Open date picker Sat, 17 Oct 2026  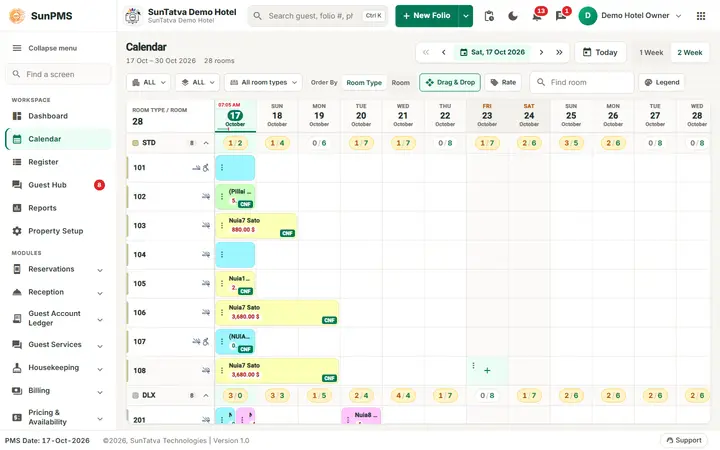(x=492, y=52)
